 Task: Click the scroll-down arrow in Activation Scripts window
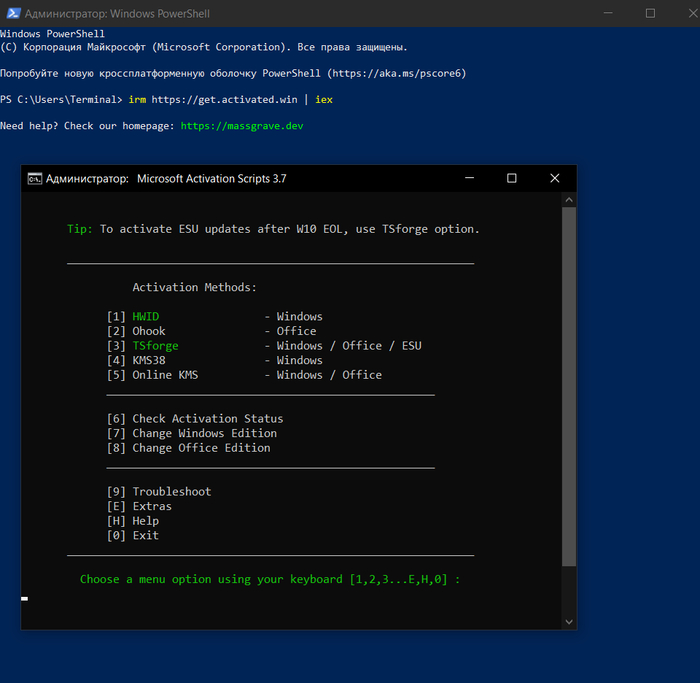click(x=569, y=622)
